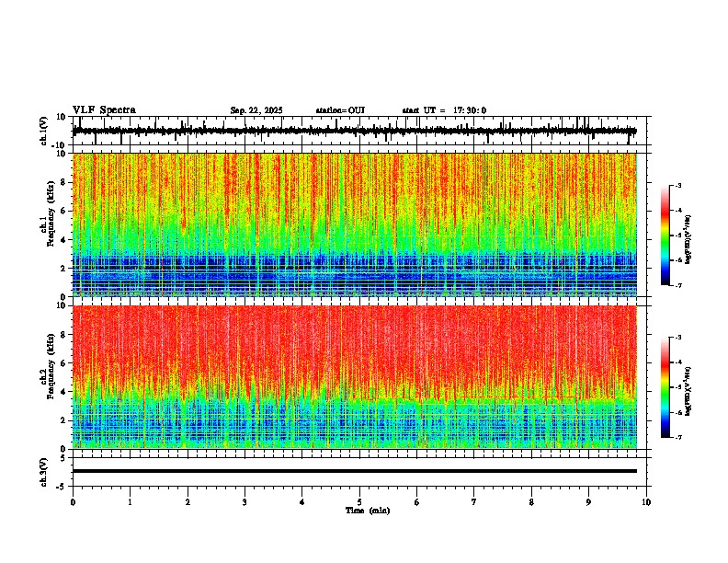Click the '7' tick on the time axis
The width and height of the screenshot is (728, 563).
tap(474, 502)
